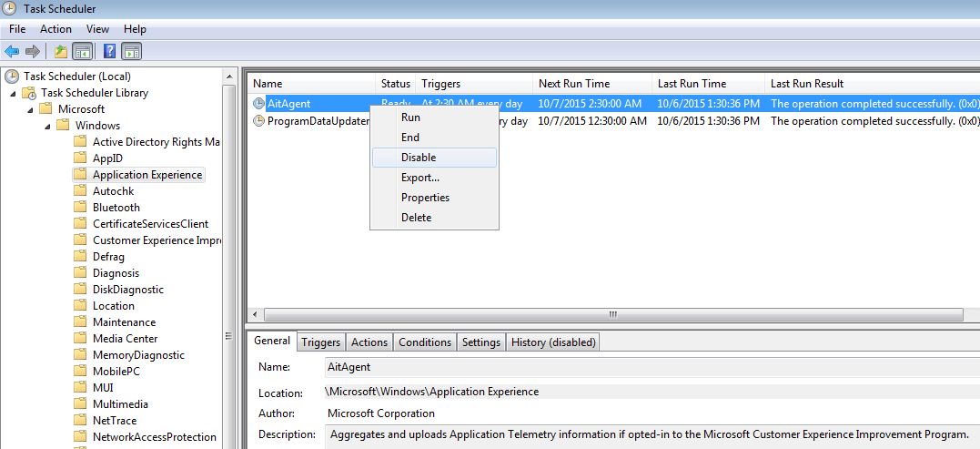Click the Forward arrow toolbar icon
Image resolution: width=980 pixels, height=449 pixels.
click(x=33, y=51)
